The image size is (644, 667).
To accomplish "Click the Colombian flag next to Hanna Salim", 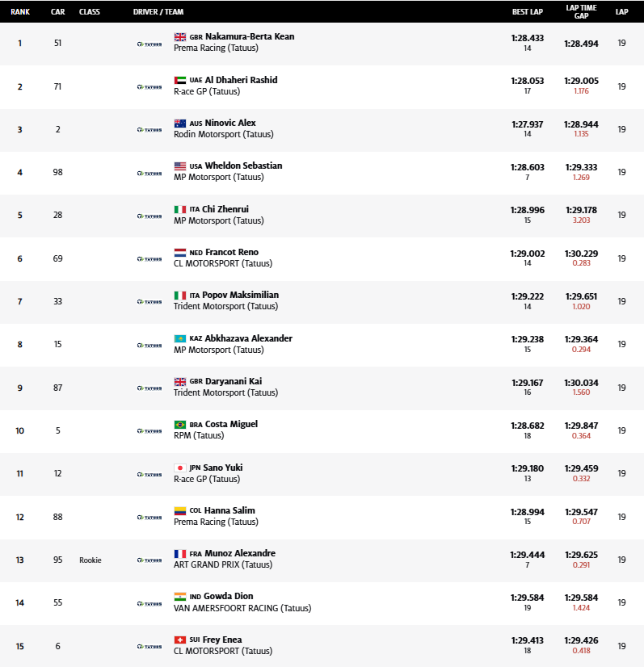I will coord(180,511).
